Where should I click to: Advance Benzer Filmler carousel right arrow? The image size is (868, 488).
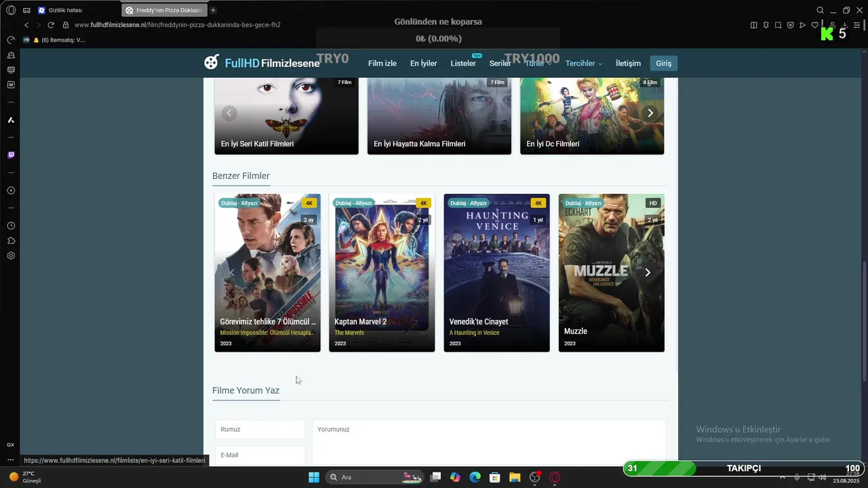click(x=648, y=272)
